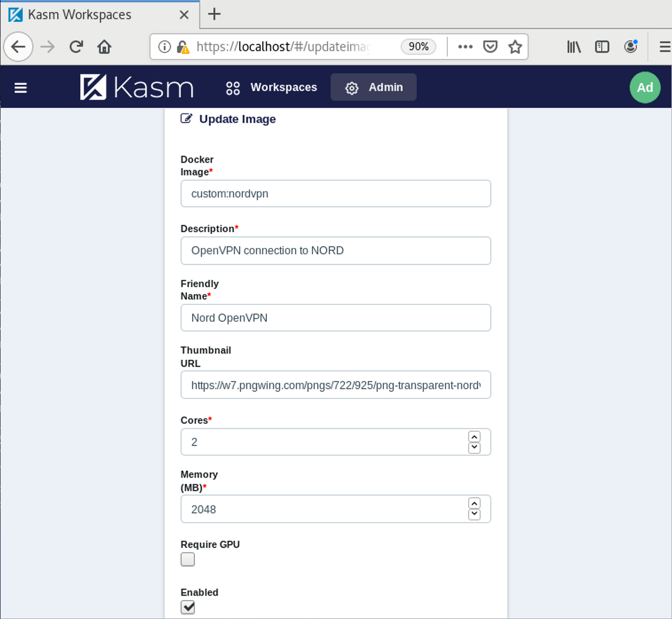This screenshot has height=619, width=672.
Task: Bookmark this page with the star icon
Action: pyautogui.click(x=515, y=47)
